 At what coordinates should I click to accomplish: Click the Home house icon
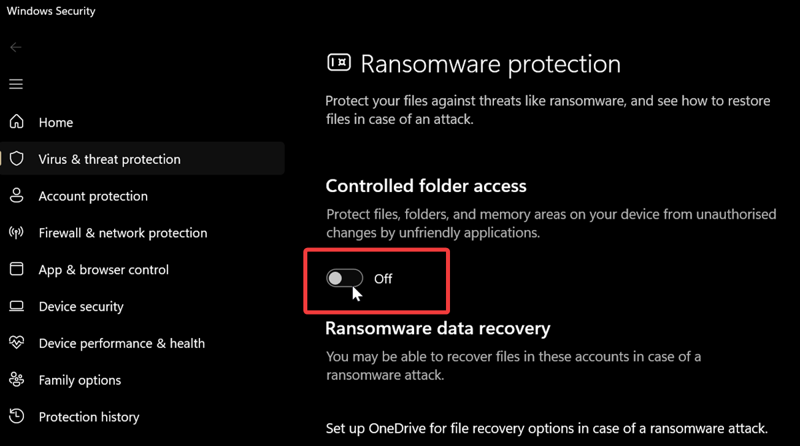(x=16, y=122)
